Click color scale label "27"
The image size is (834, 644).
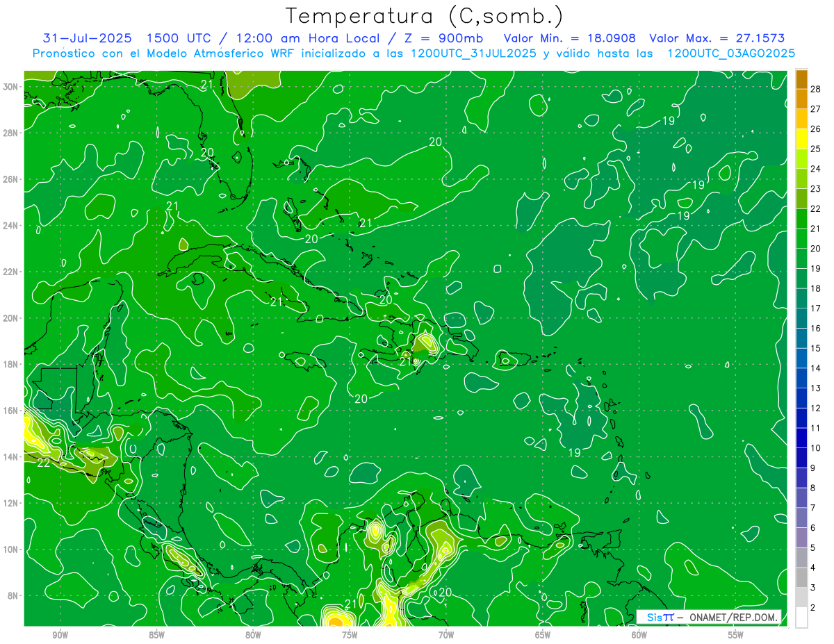[x=815, y=108]
